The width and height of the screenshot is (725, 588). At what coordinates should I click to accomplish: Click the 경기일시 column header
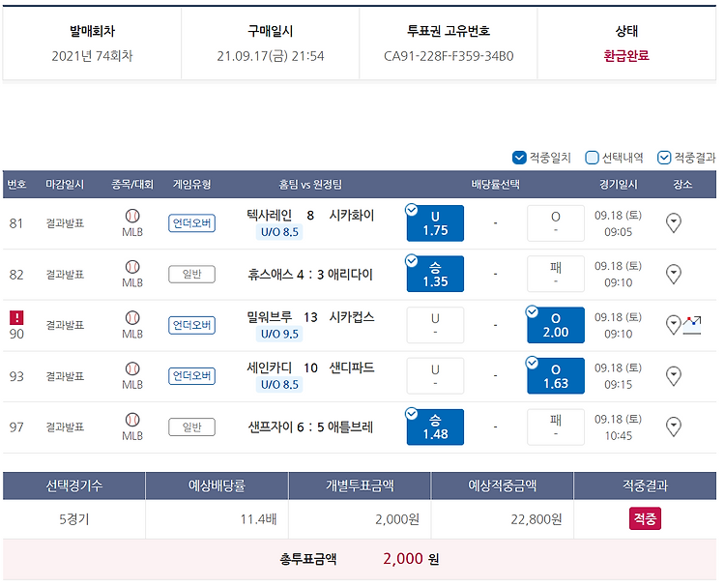[619, 185]
